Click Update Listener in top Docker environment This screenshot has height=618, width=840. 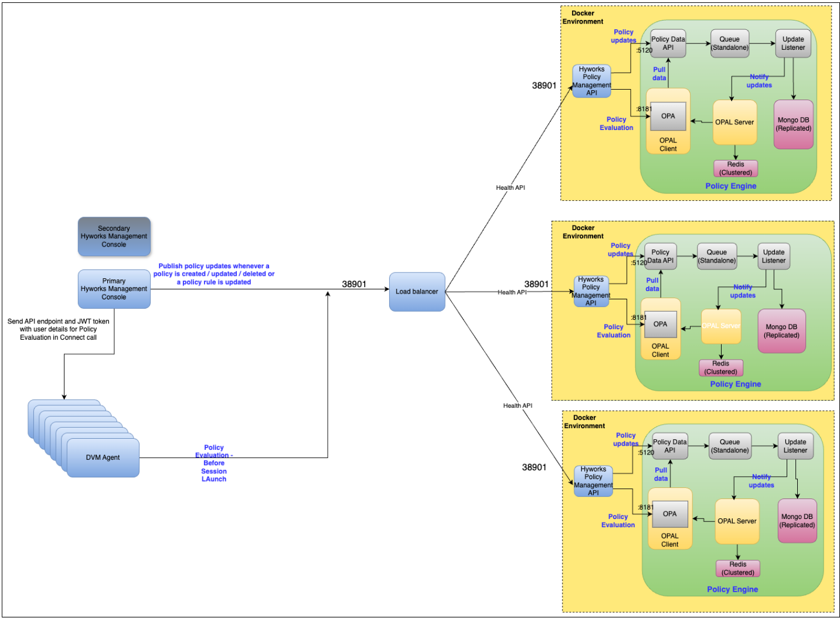793,43
